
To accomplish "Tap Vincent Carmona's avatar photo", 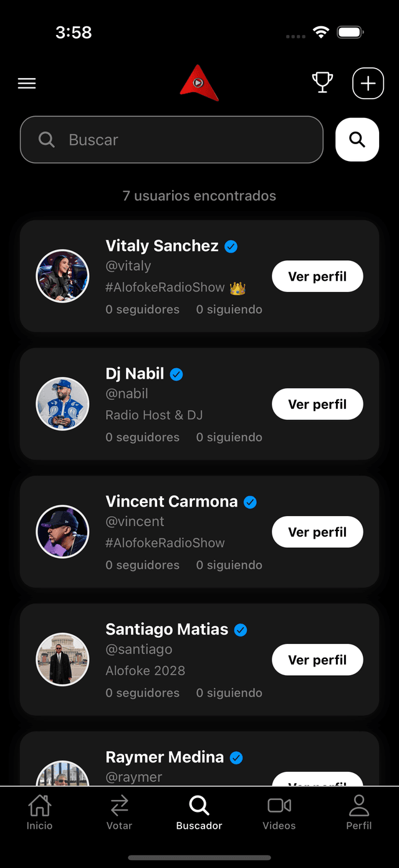I will (62, 532).
